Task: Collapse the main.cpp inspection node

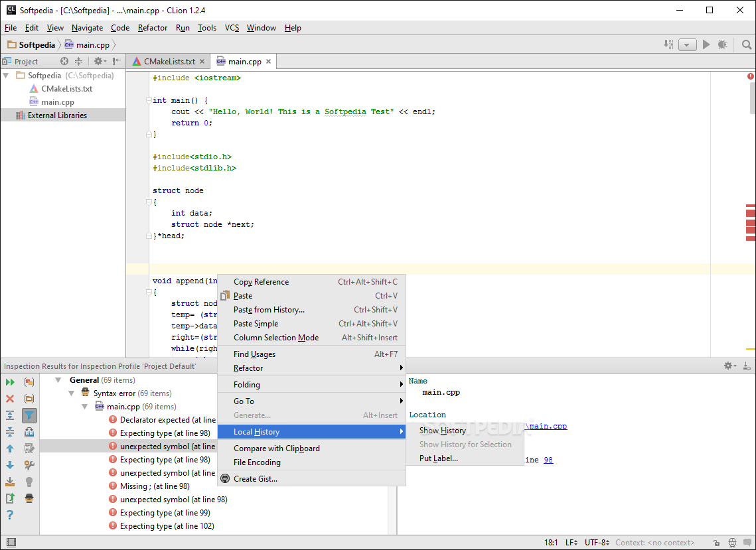Action: point(85,406)
